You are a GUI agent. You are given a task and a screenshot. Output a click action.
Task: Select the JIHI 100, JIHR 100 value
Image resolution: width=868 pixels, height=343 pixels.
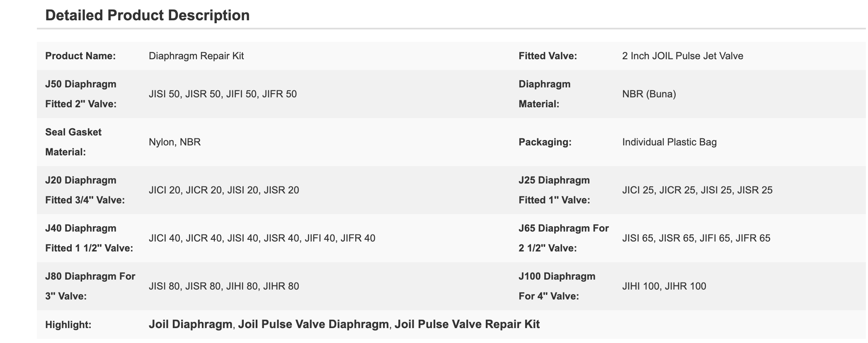(x=664, y=286)
